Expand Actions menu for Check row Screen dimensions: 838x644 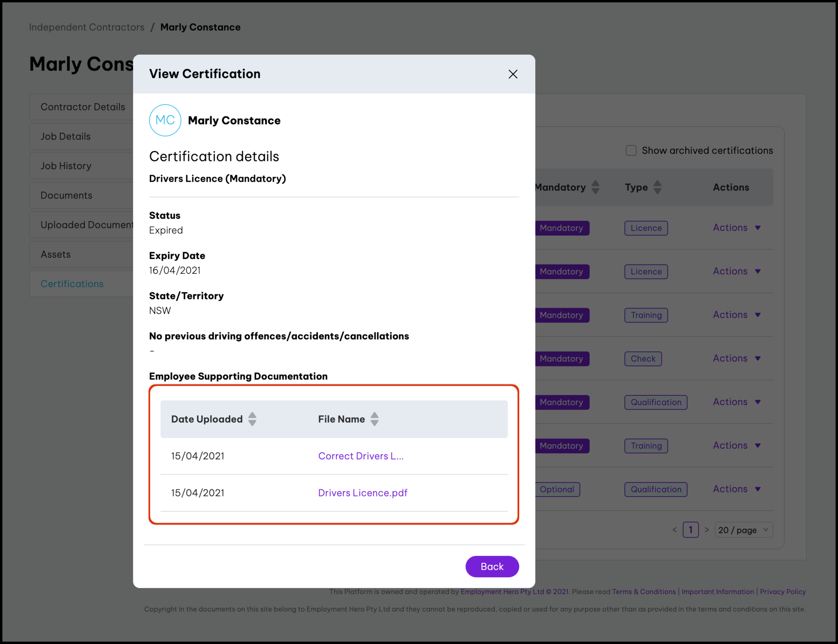[736, 359]
